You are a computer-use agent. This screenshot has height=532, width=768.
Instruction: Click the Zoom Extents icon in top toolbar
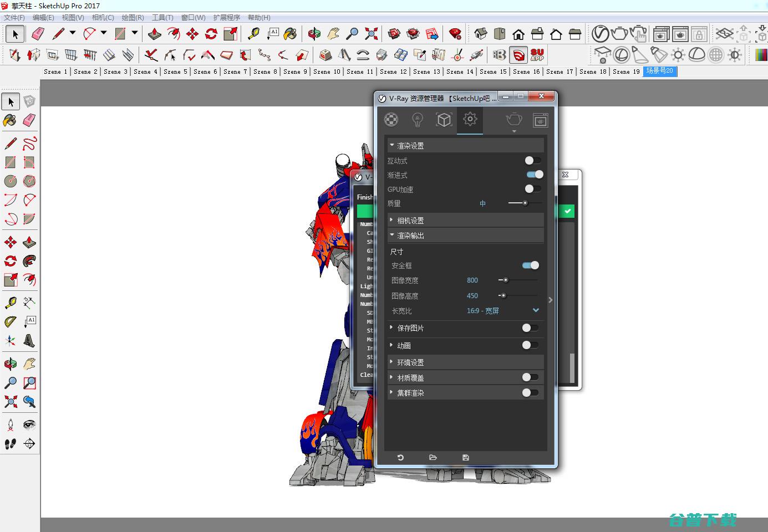tap(371, 34)
